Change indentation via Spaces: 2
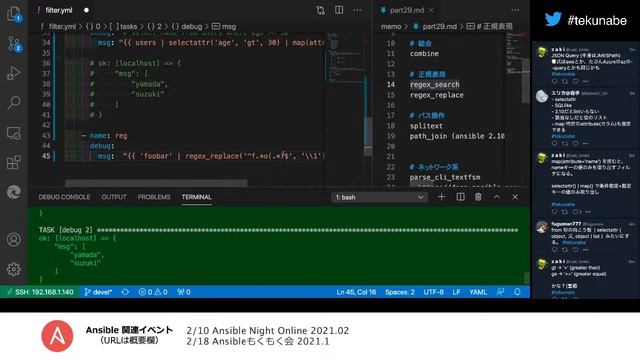This screenshot has height=360, width=640. [x=400, y=292]
